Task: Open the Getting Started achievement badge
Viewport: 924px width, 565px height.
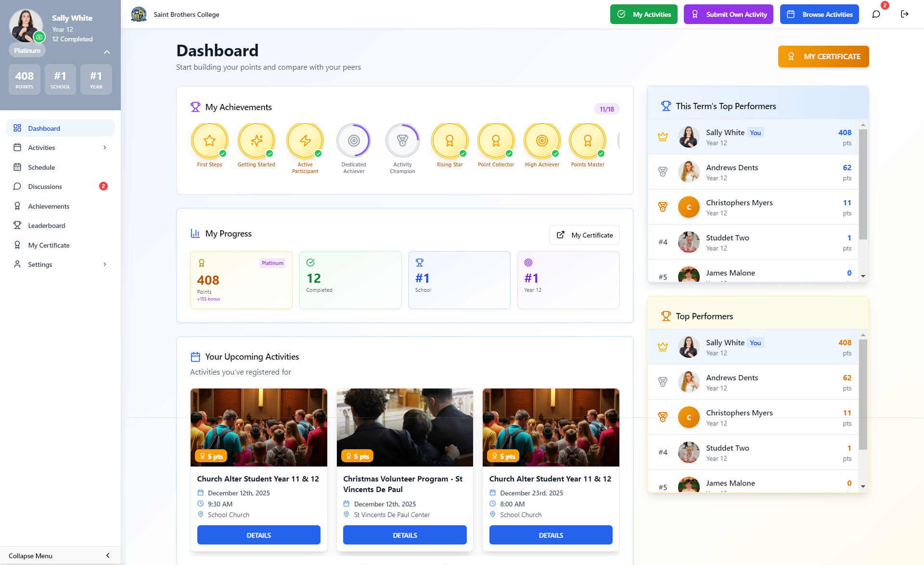Action: [x=257, y=145]
